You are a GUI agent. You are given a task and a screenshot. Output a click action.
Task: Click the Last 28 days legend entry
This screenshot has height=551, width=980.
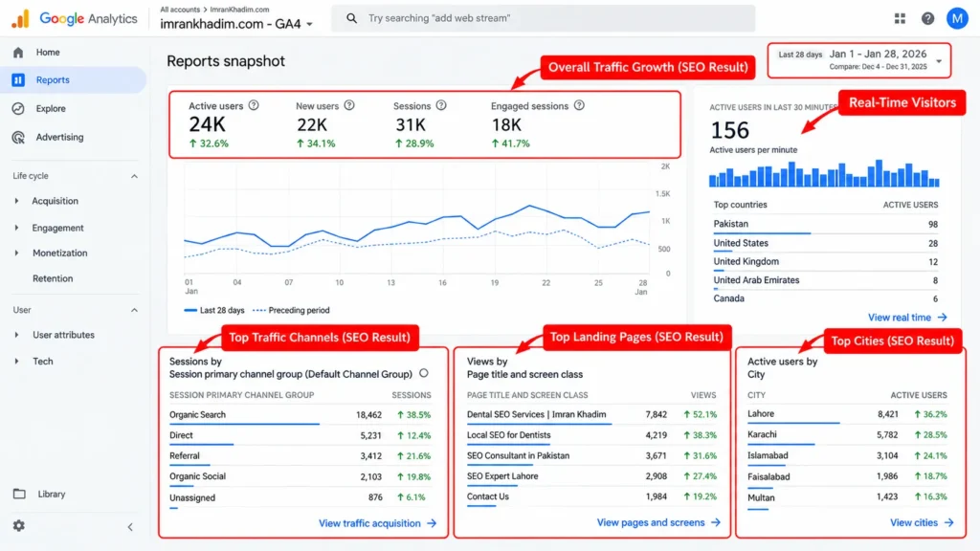coord(214,311)
